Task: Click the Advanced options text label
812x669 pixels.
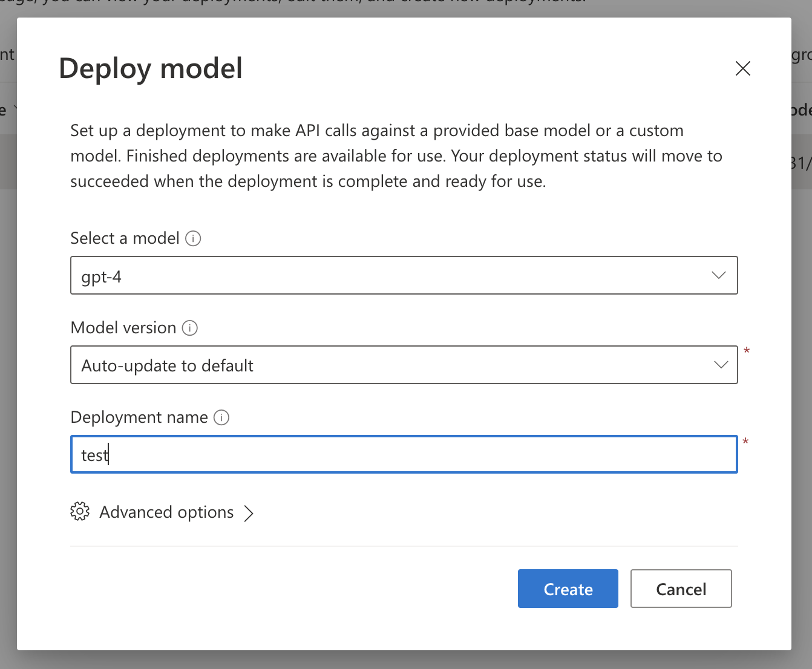Action: (x=166, y=512)
